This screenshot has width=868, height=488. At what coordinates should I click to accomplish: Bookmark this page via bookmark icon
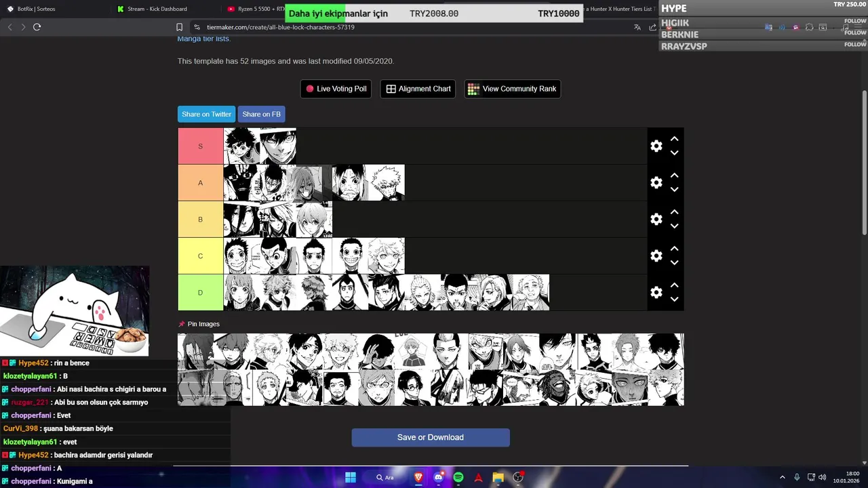(179, 27)
